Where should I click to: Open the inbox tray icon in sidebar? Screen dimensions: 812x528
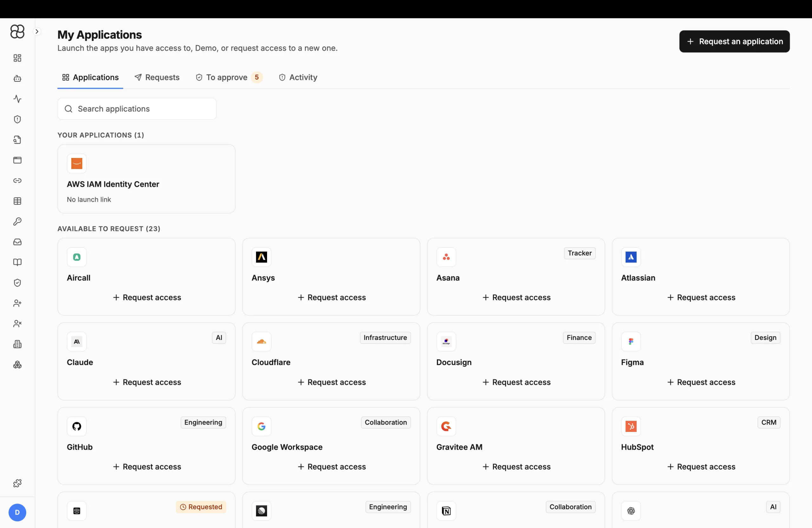click(x=17, y=242)
